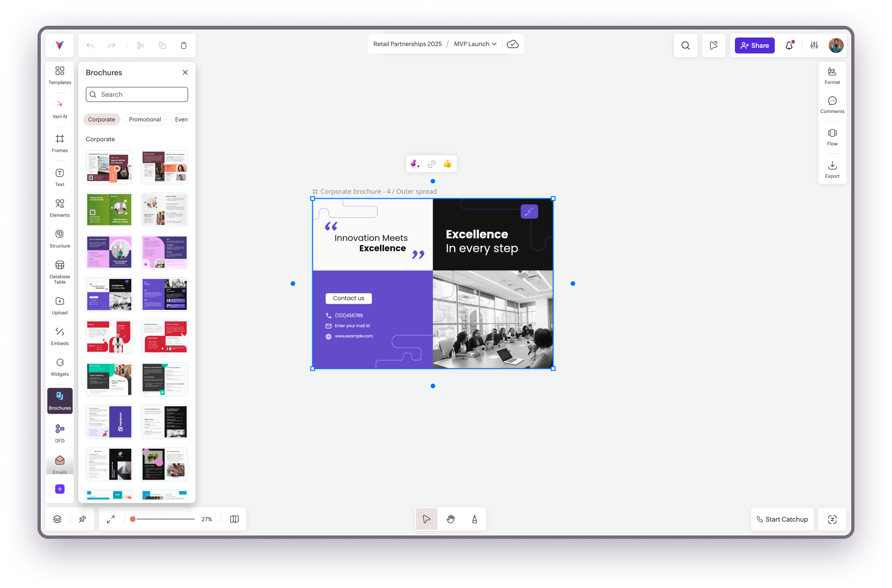Switch to the pen drawing tool
Screen dimensions: 892x588
[475, 519]
